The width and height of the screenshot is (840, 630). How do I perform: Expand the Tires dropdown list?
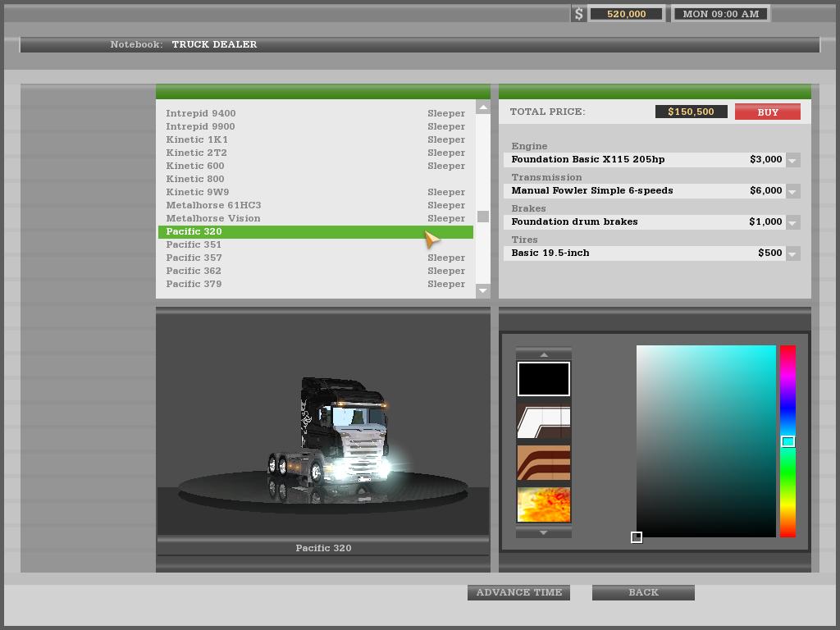point(792,253)
